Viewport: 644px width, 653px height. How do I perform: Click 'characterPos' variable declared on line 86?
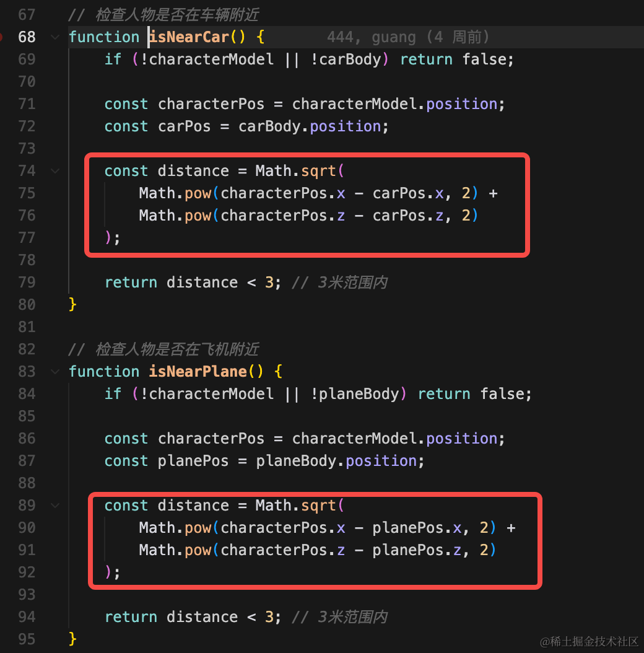(x=211, y=439)
